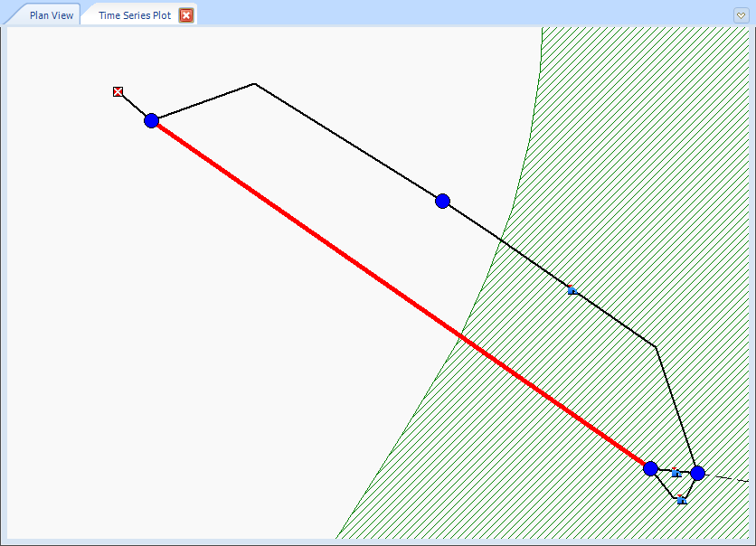This screenshot has width=756, height=546.
Task: Close the Time Series Plot tab
Action: (185, 14)
